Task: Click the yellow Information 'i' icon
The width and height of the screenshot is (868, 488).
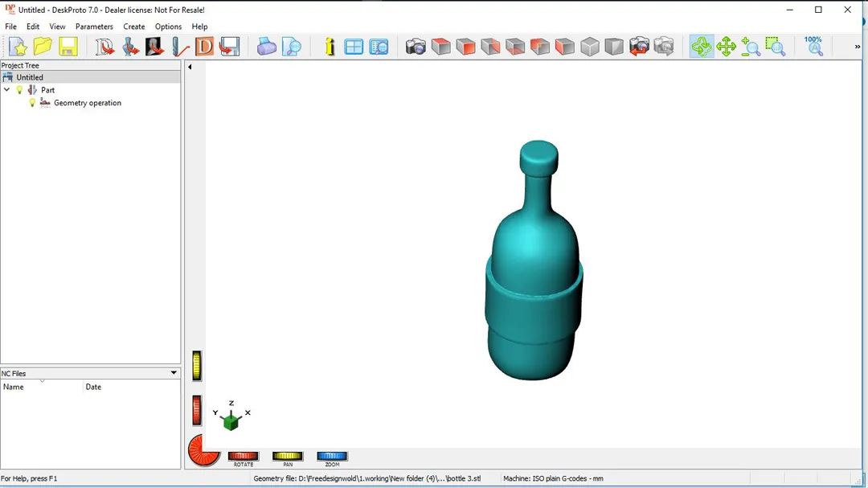Action: pyautogui.click(x=330, y=47)
